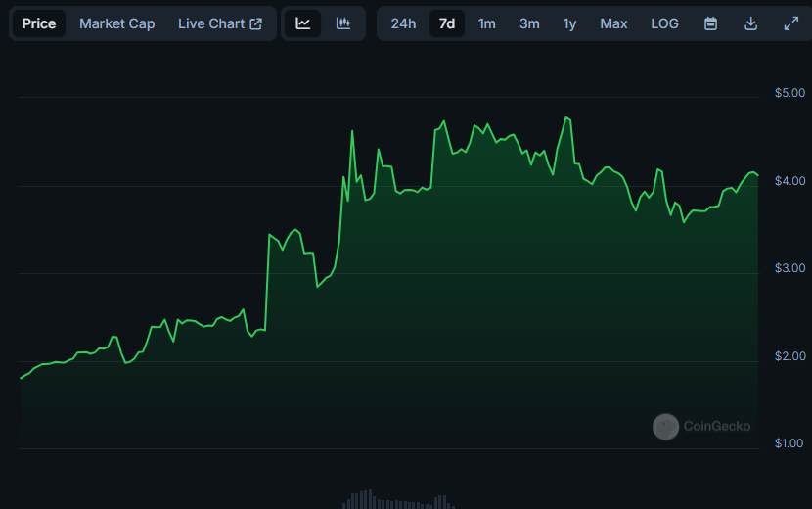Viewport: 812px width, 509px height.
Task: Set time range to 1y
Action: (569, 23)
